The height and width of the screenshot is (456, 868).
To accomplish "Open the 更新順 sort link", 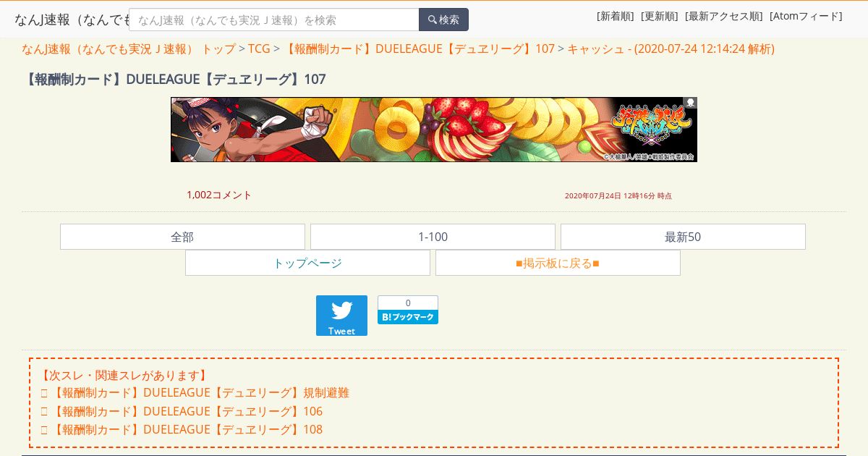I will click(x=660, y=16).
